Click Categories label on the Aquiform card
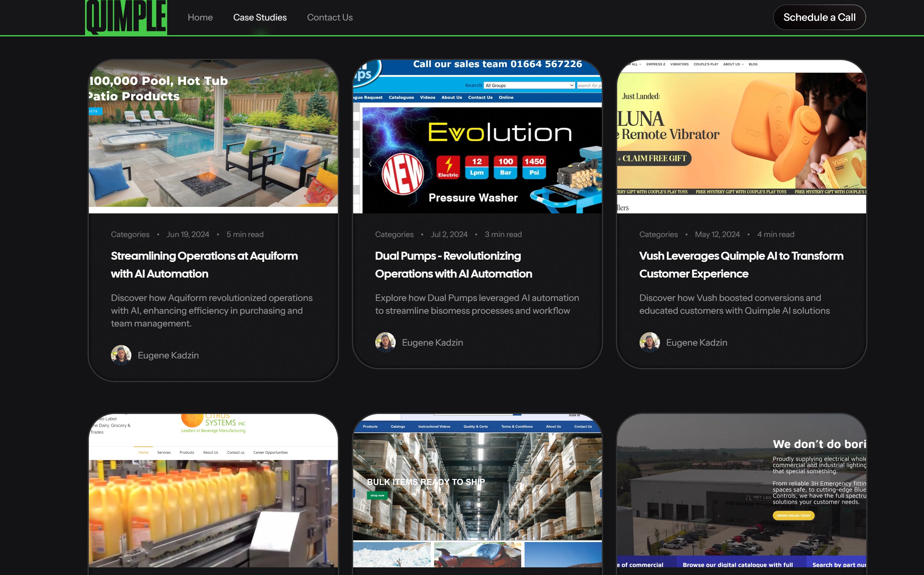Screen dimensions: 924x575 click(130, 234)
